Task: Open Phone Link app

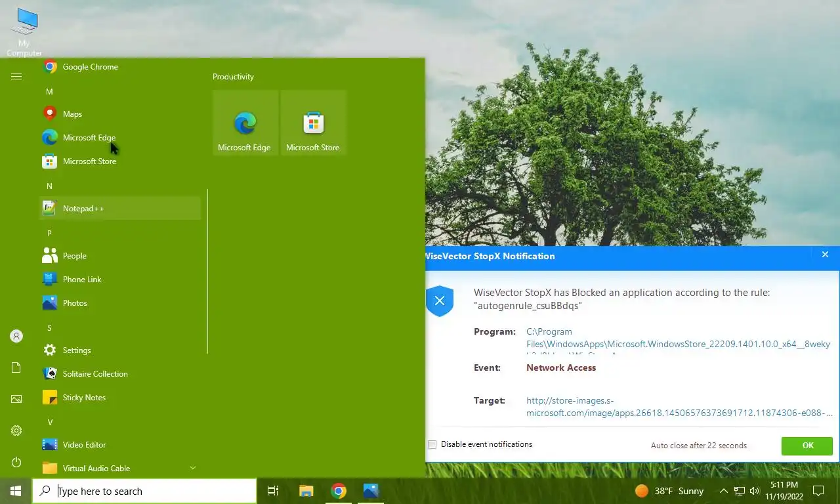Action: tap(120, 280)
